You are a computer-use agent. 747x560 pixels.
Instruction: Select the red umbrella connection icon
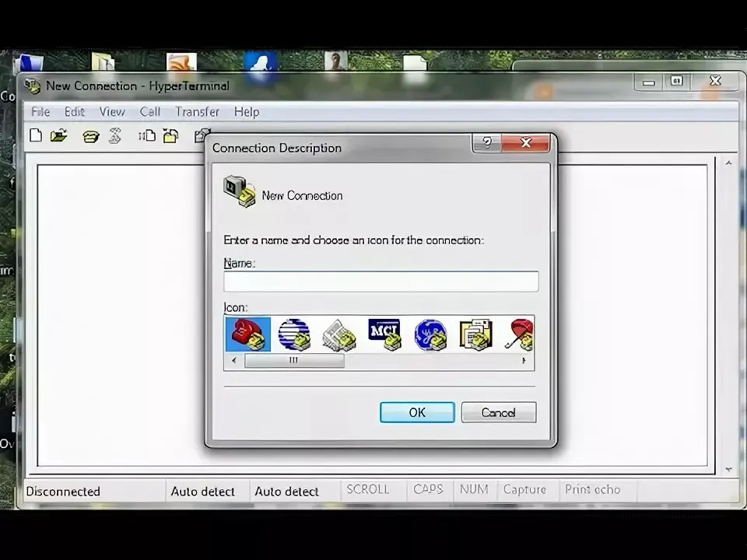519,334
